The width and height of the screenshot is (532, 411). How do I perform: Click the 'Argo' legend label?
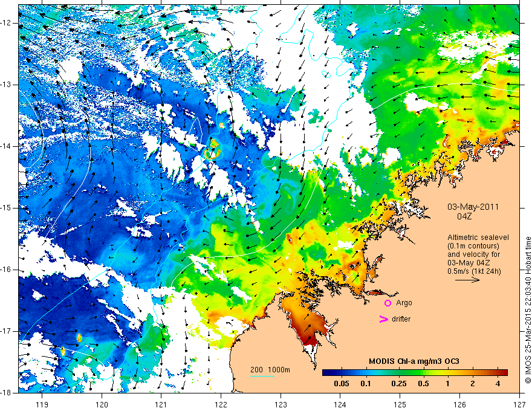pos(404,303)
